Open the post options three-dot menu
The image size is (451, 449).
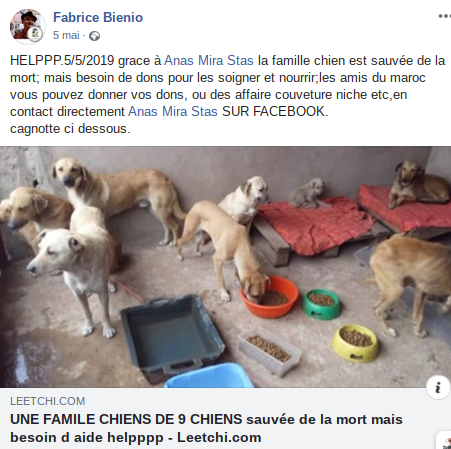[x=445, y=16]
